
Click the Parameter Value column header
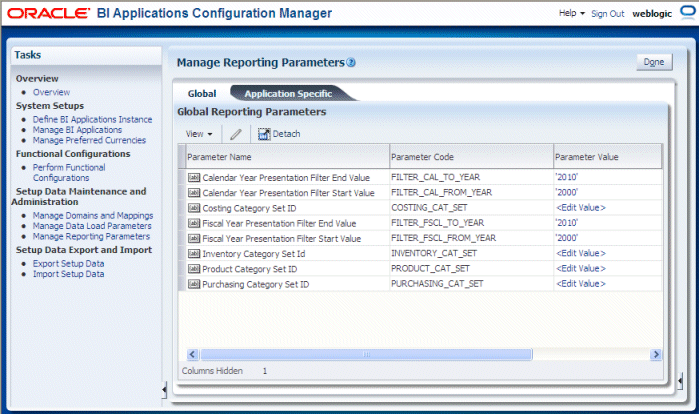point(608,156)
